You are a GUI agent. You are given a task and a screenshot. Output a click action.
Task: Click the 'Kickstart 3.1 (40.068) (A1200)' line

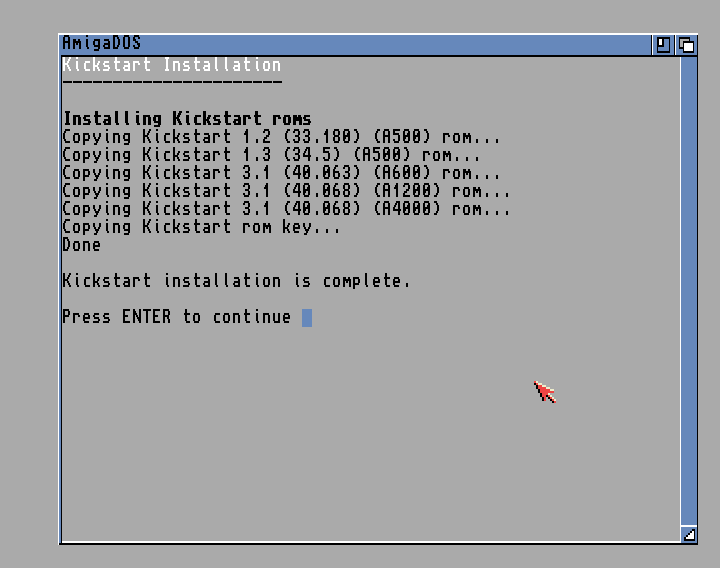[286, 191]
